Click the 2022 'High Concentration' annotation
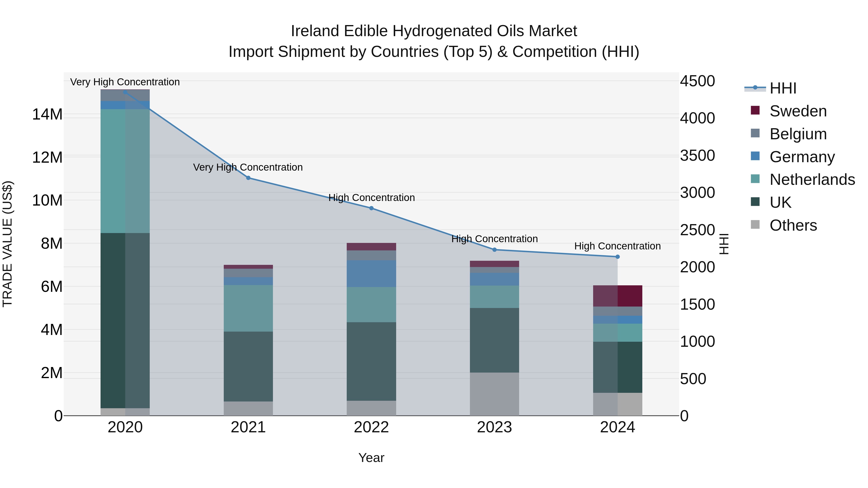 372,198
